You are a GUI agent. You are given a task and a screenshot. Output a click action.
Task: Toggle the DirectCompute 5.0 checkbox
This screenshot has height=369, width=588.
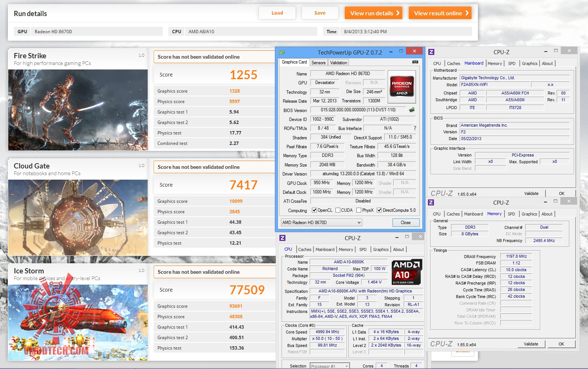pyautogui.click(x=379, y=210)
